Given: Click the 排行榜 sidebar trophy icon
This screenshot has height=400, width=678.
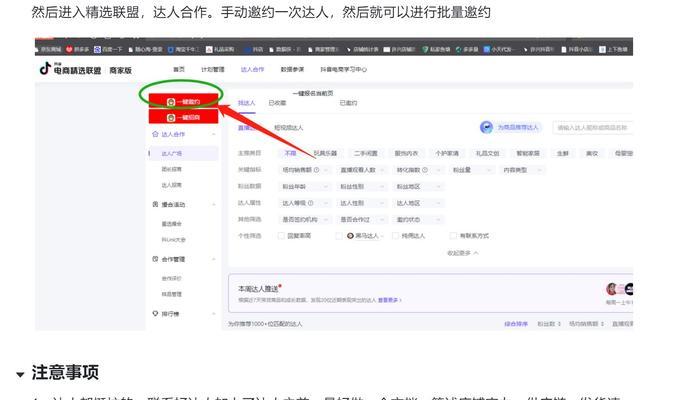Looking at the screenshot, I should 155,314.
